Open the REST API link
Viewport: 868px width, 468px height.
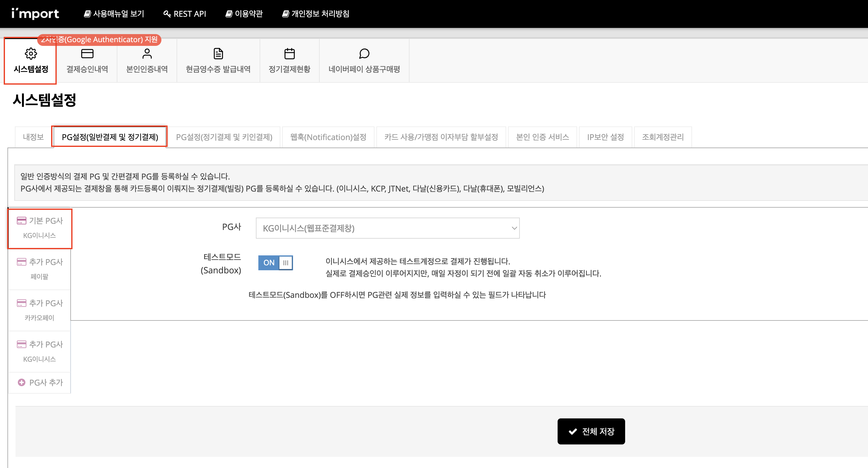185,14
